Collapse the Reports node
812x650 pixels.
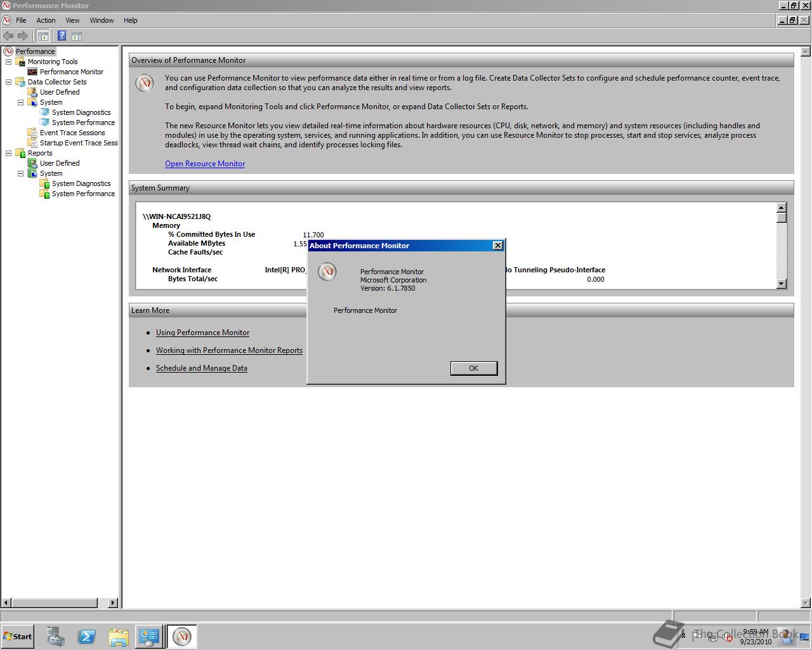point(9,153)
